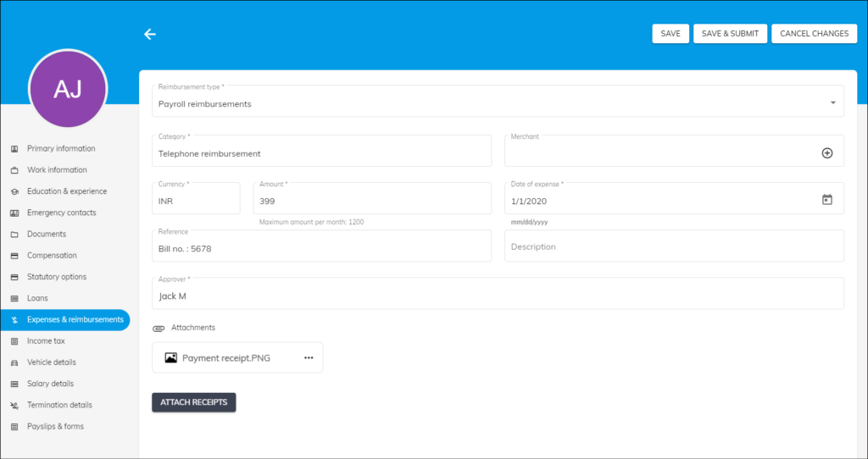Image resolution: width=868 pixels, height=459 pixels.
Task: Click the Loans sidebar icon
Action: (x=14, y=299)
